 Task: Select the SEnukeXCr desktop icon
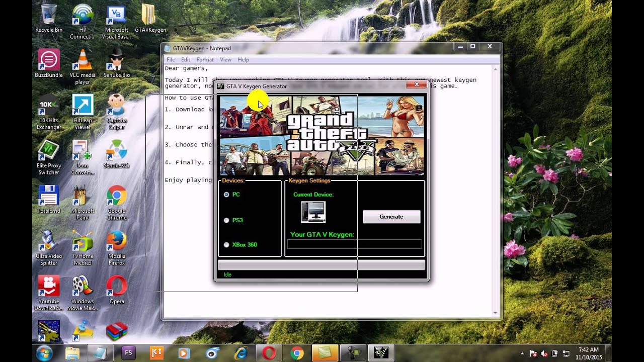pos(117,154)
